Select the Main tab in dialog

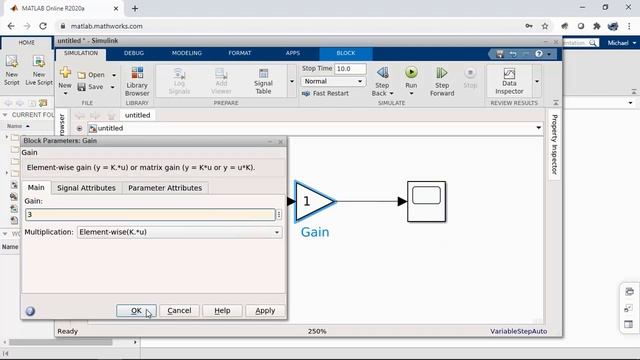click(x=36, y=188)
